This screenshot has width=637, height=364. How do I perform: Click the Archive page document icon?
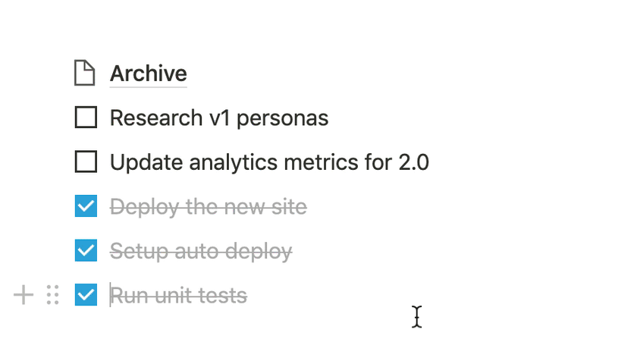[85, 74]
